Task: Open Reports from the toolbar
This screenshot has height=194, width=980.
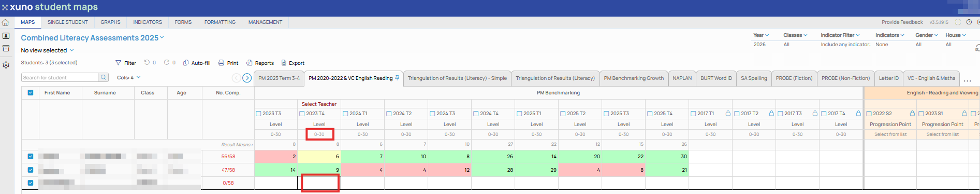Action: (x=260, y=63)
